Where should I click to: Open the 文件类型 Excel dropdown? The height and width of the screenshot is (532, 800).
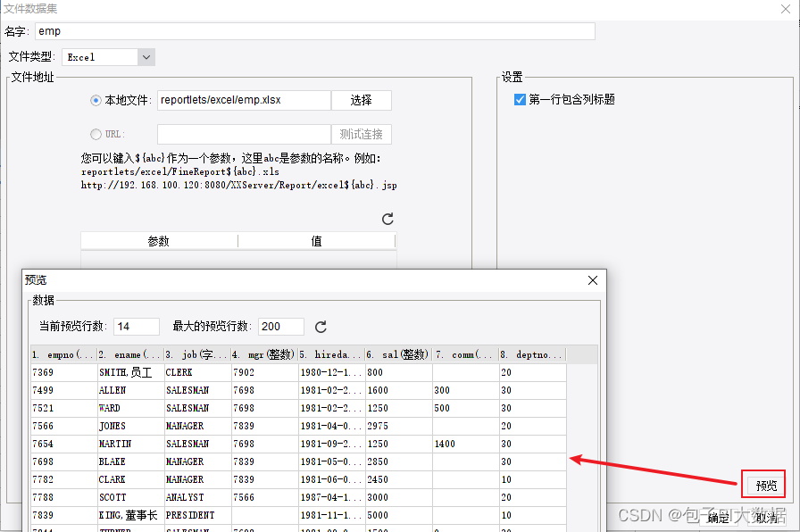point(145,55)
